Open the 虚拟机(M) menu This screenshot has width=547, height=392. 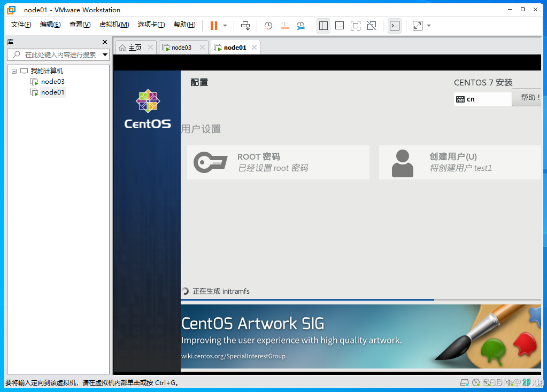(x=114, y=25)
